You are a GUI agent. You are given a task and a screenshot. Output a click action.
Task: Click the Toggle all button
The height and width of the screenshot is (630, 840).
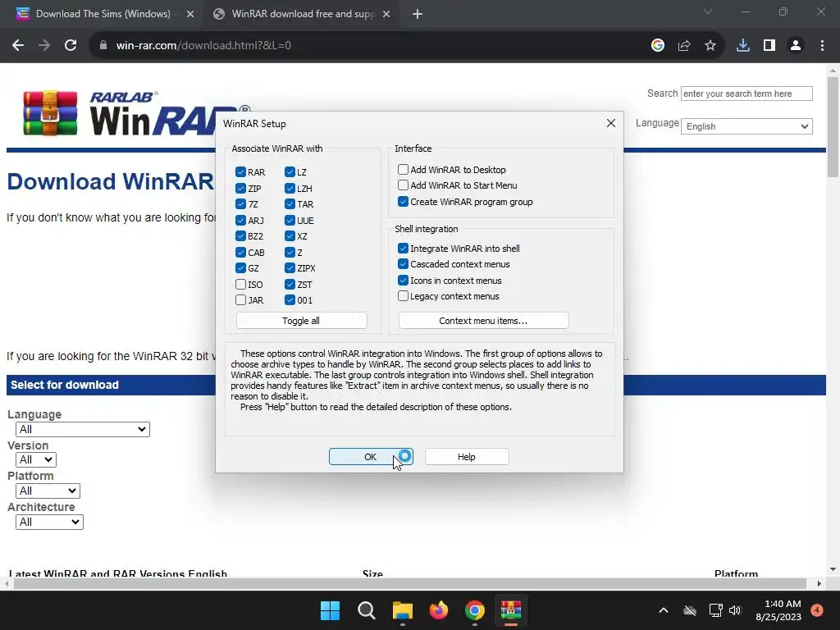point(301,321)
